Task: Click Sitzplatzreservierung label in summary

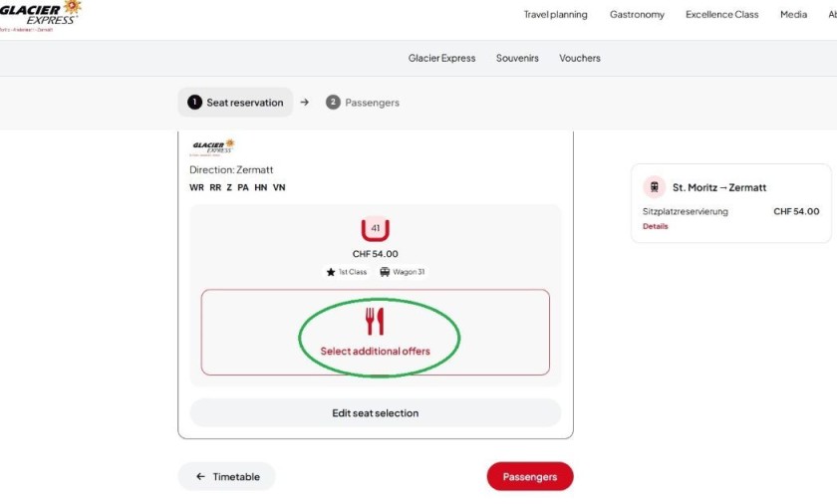Action: (686, 212)
